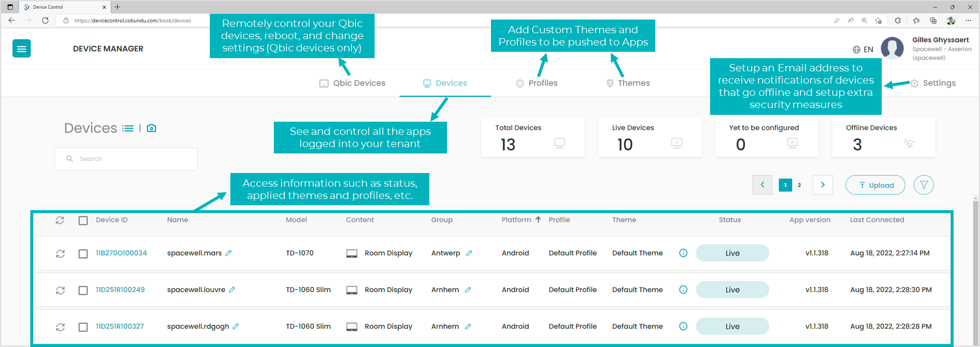The width and height of the screenshot is (980, 347).
Task: Click the Upload button
Action: tap(875, 185)
